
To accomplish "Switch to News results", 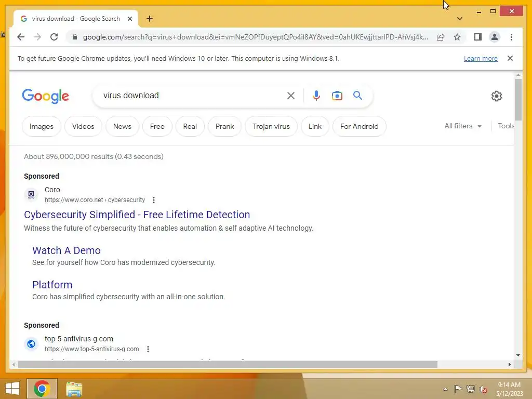I will pyautogui.click(x=122, y=126).
